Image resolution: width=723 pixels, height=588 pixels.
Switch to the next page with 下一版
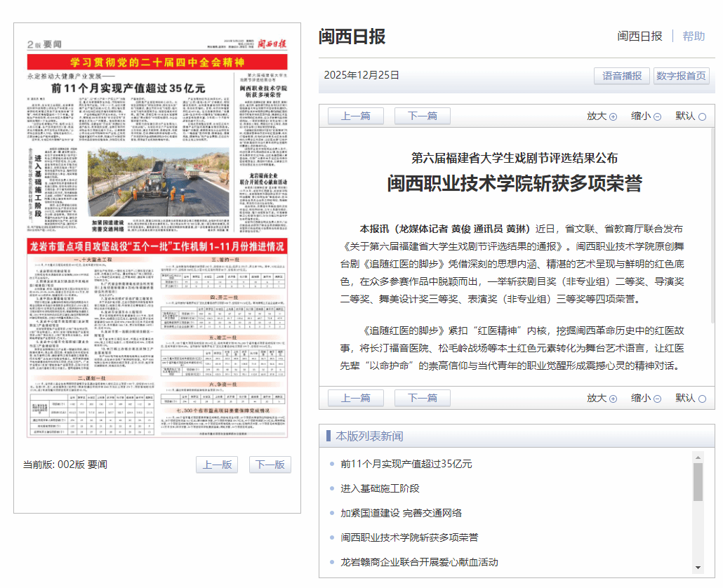pos(270,465)
